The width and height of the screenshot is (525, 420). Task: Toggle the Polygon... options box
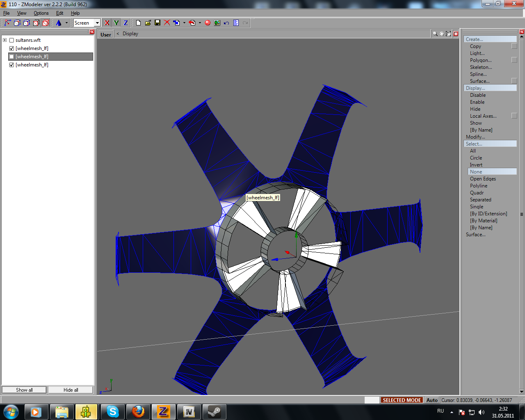(514, 60)
